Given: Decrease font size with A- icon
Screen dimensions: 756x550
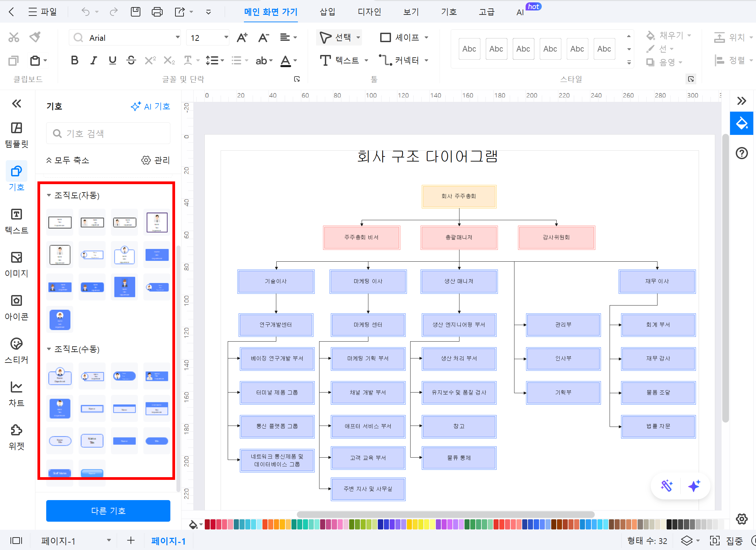Looking at the screenshot, I should point(263,37).
